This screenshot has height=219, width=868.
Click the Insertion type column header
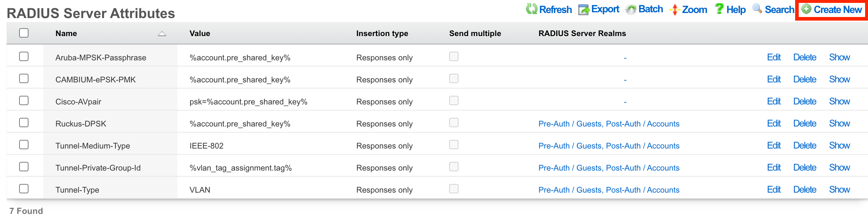tap(382, 34)
